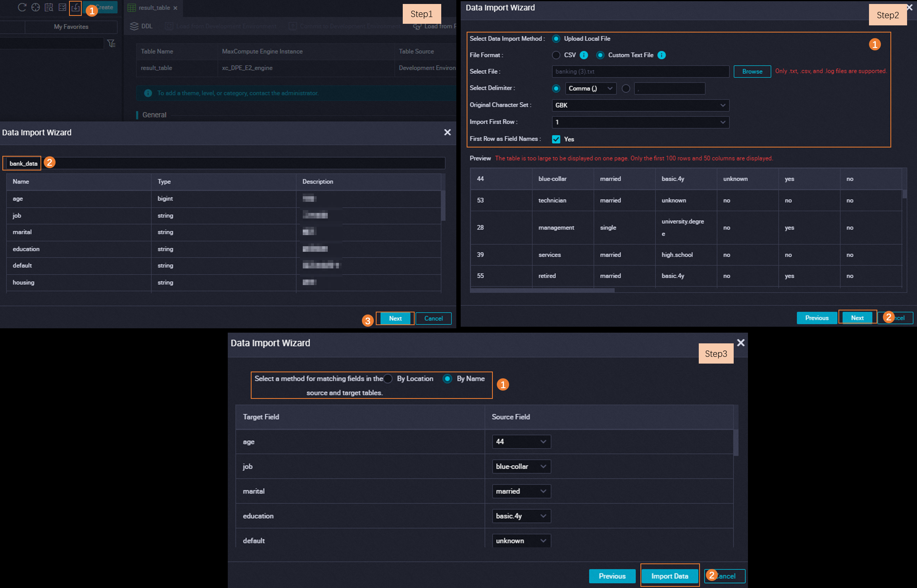
Task: Select By Location matching method
Action: 388,379
